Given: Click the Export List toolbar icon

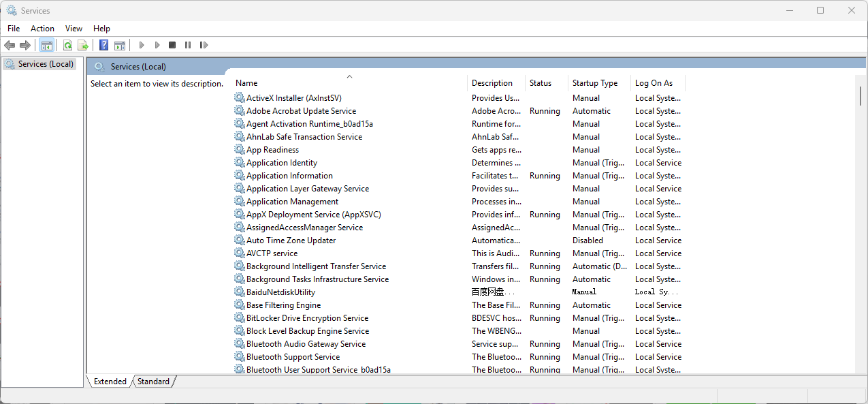Looking at the screenshot, I should (x=82, y=45).
